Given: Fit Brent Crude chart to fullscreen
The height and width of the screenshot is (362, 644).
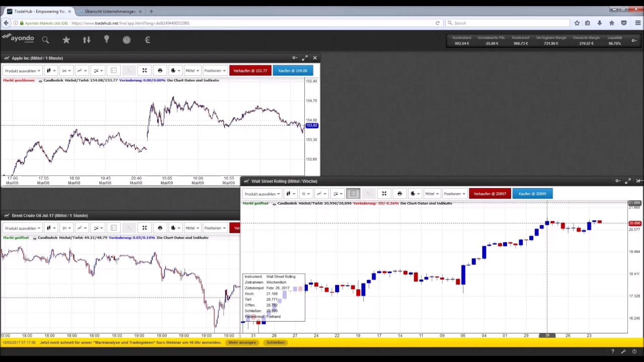Looking at the screenshot, I should click(x=144, y=228).
